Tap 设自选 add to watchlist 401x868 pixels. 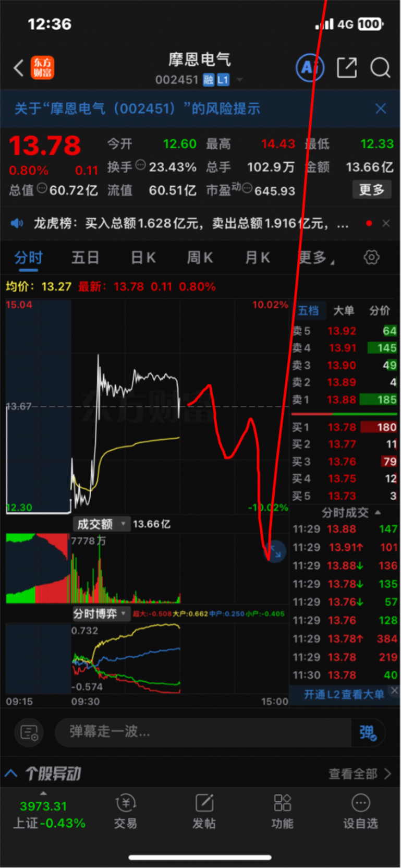[x=360, y=812]
